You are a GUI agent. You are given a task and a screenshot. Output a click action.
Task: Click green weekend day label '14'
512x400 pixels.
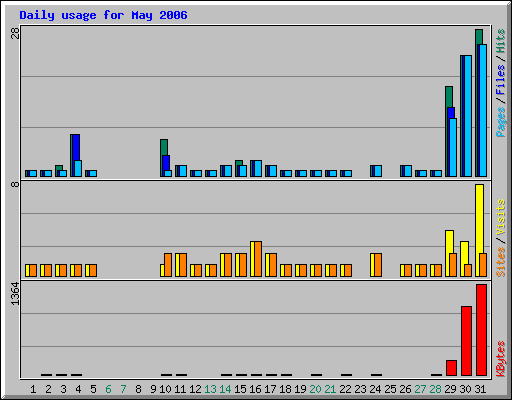coord(225,389)
